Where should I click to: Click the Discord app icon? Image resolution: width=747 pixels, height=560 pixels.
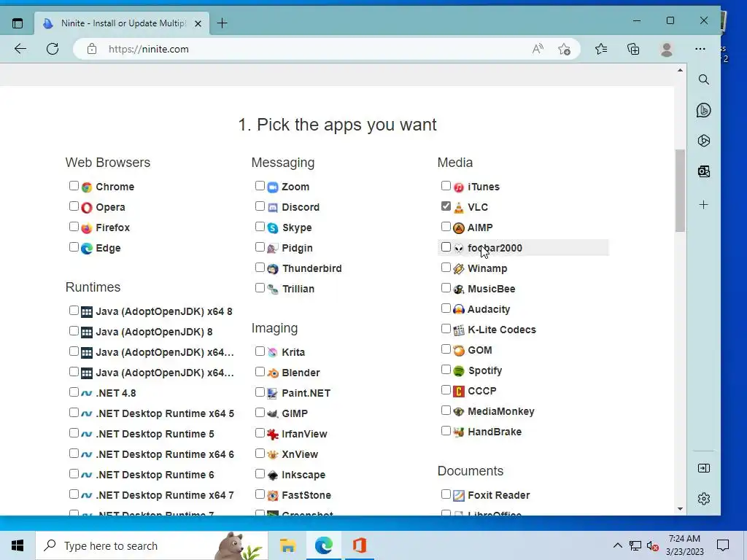[x=273, y=208]
